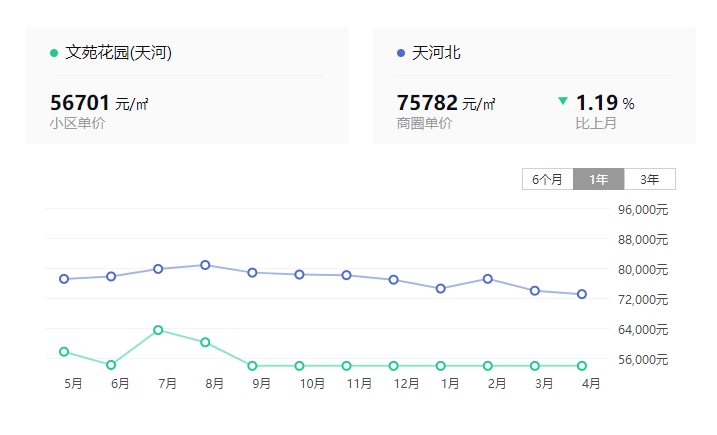This screenshot has height=435, width=717.
Task: Click the 56701 community unit price value
Action: coord(80,102)
